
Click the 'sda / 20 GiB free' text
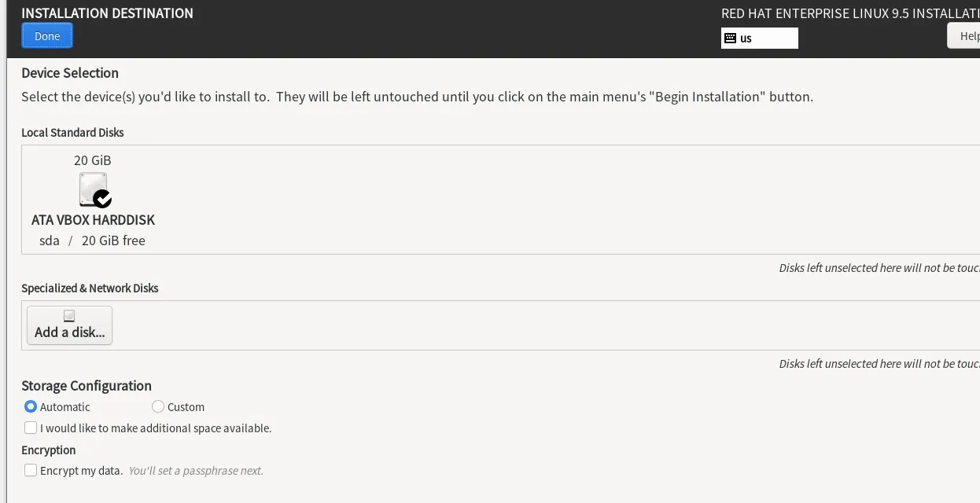pos(93,240)
